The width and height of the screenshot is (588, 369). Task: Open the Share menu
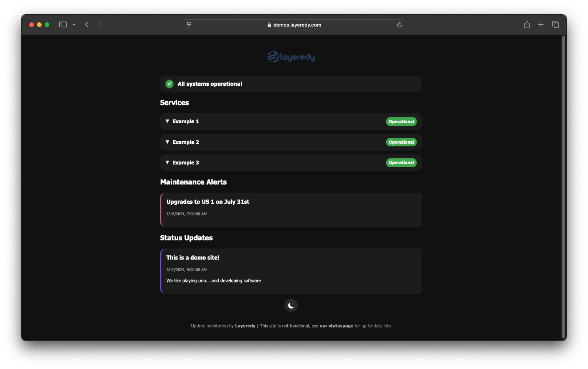coord(527,25)
